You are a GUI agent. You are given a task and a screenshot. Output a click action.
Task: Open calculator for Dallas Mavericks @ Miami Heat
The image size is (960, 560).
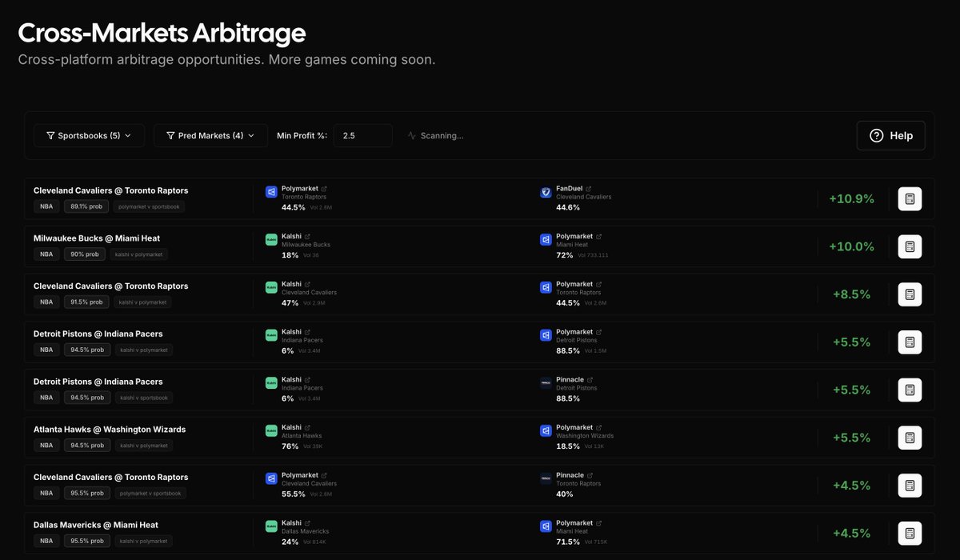pyautogui.click(x=910, y=534)
